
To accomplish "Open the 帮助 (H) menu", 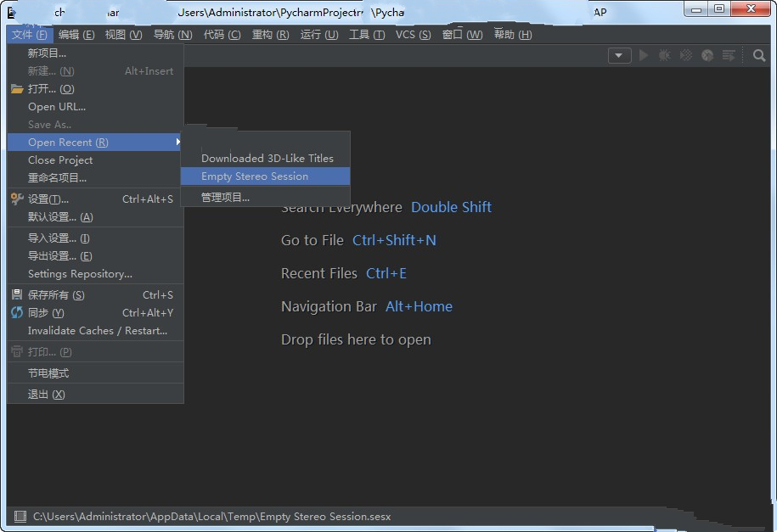I will (513, 35).
